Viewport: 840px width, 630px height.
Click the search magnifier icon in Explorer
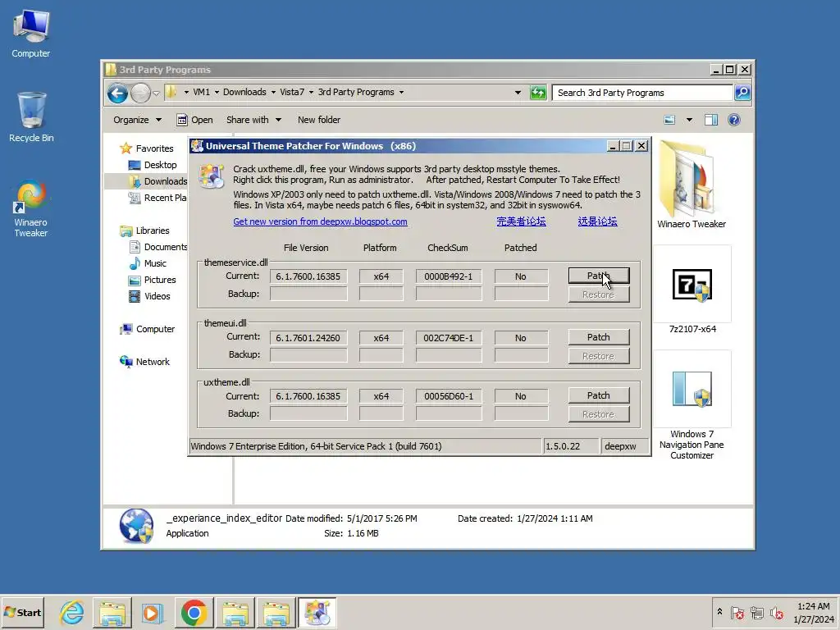[x=742, y=93]
